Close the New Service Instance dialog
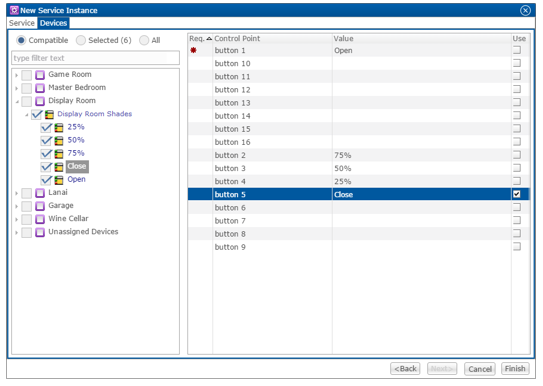 (x=525, y=10)
